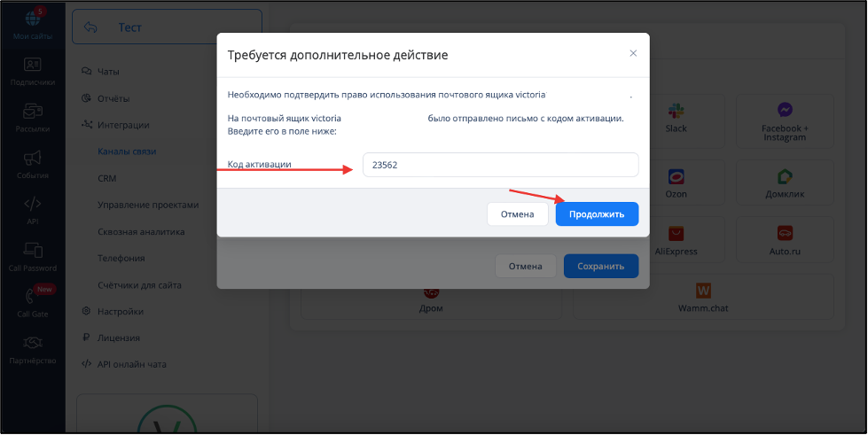Open the Партнёрство handshake icon
Image resolution: width=868 pixels, height=435 pixels.
(x=33, y=343)
